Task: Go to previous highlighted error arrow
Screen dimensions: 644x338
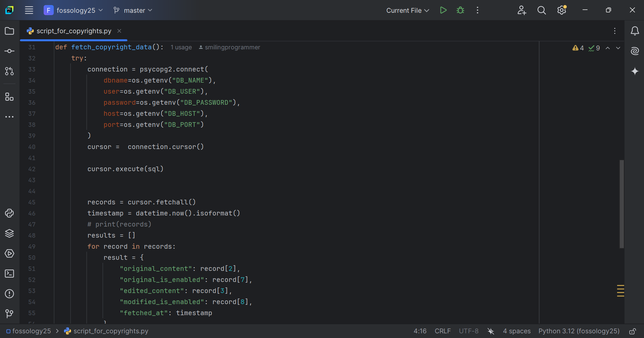Action: point(608,48)
